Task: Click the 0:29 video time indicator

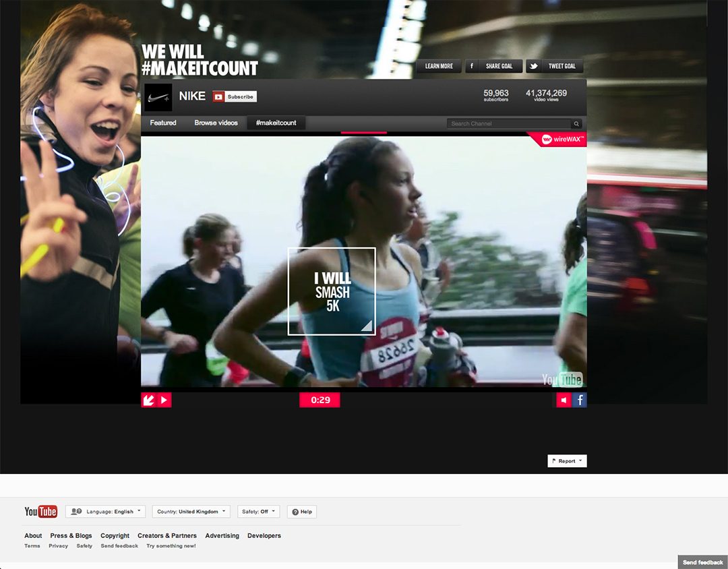Action: pos(320,400)
